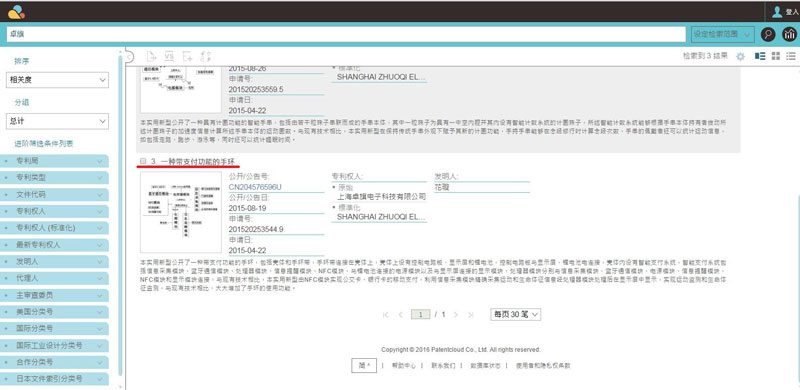Tick checkbox for result 3
The height and width of the screenshot is (390, 800).
[x=143, y=161]
